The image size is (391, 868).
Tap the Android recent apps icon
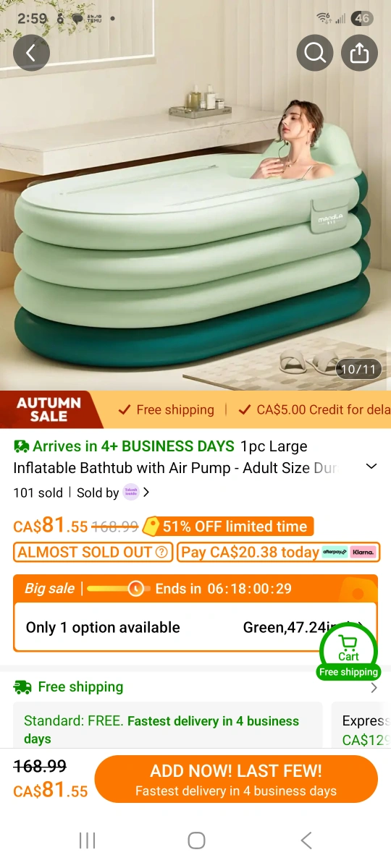coord(87,840)
